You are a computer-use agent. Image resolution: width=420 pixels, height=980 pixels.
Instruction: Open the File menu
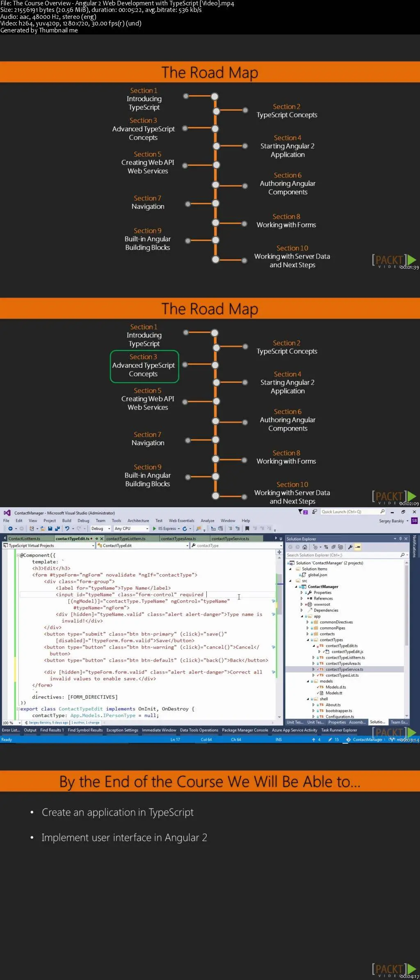[6, 520]
